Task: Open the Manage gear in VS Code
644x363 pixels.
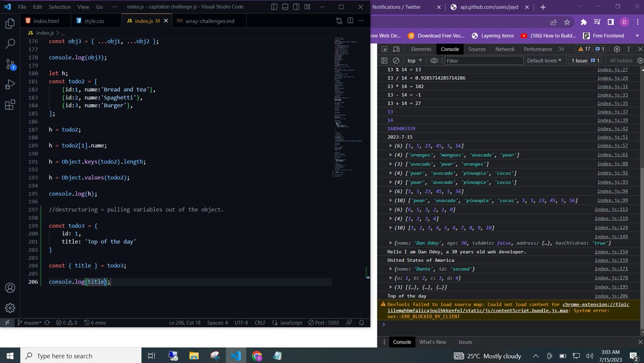Action: [10, 308]
